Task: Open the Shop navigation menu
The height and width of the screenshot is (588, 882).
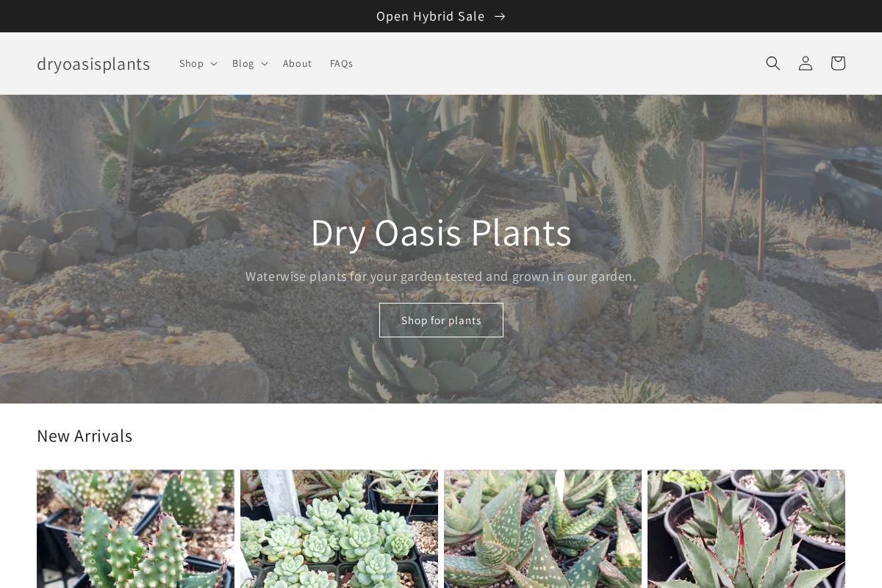Action: 191,63
